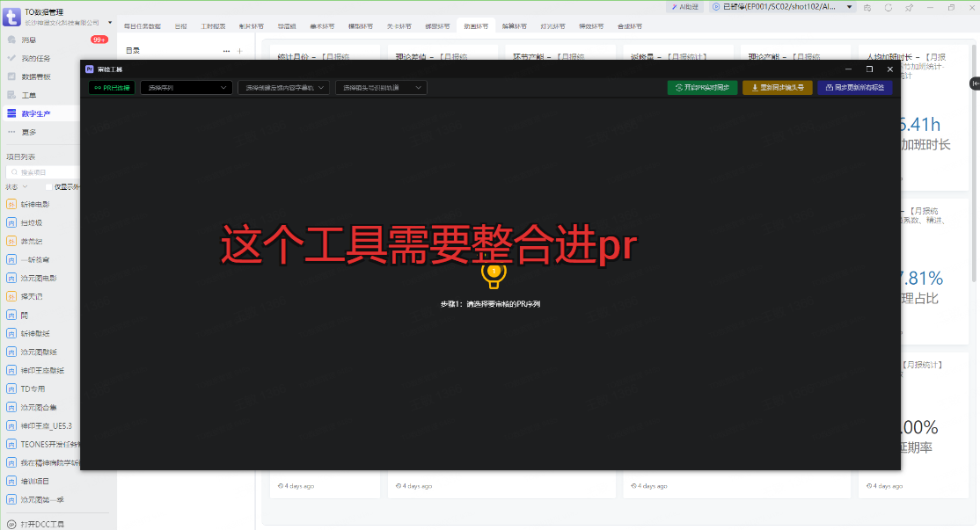Expand the 选择序列 dropdown
980x530 pixels.
pos(186,88)
